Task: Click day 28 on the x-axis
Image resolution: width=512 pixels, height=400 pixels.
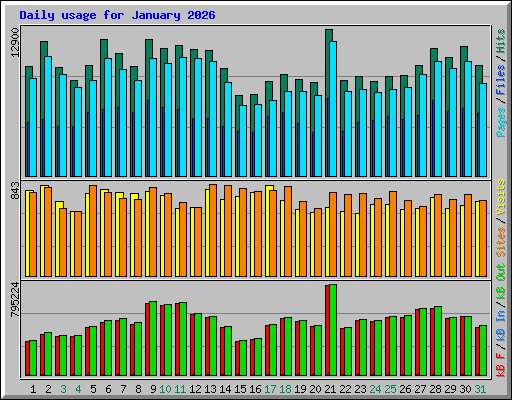Action: 435,389
